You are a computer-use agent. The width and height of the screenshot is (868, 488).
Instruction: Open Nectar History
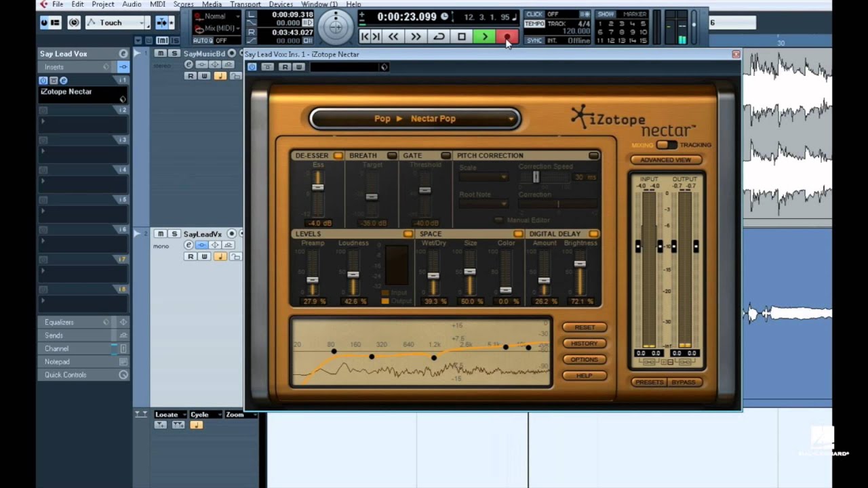585,344
